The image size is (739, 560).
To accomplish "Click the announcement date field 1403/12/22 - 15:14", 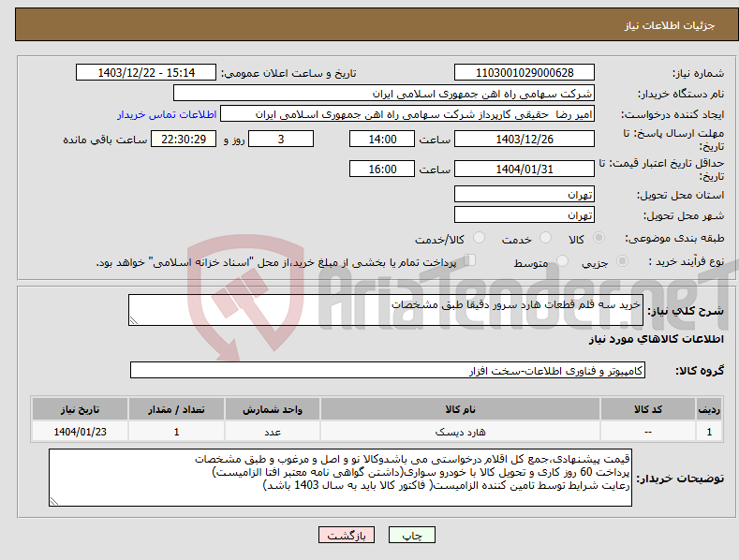I will coord(146,73).
